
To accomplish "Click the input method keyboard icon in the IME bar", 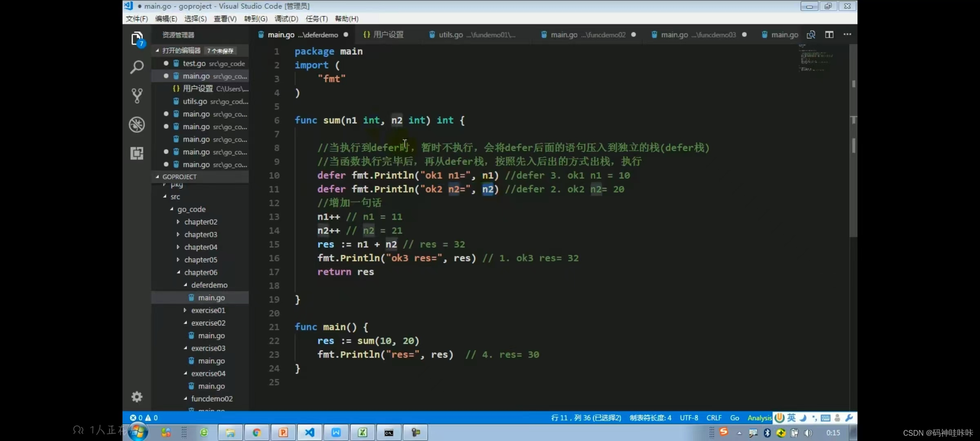I will point(825,418).
